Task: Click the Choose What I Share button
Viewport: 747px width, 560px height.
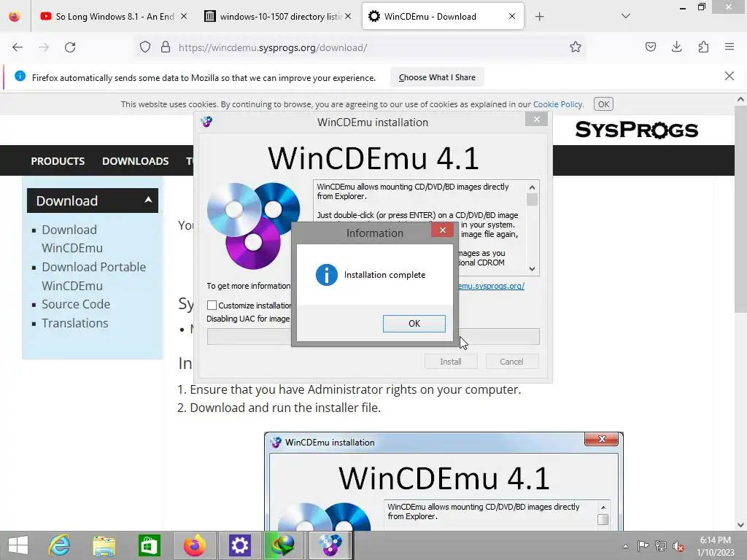Action: pos(437,77)
